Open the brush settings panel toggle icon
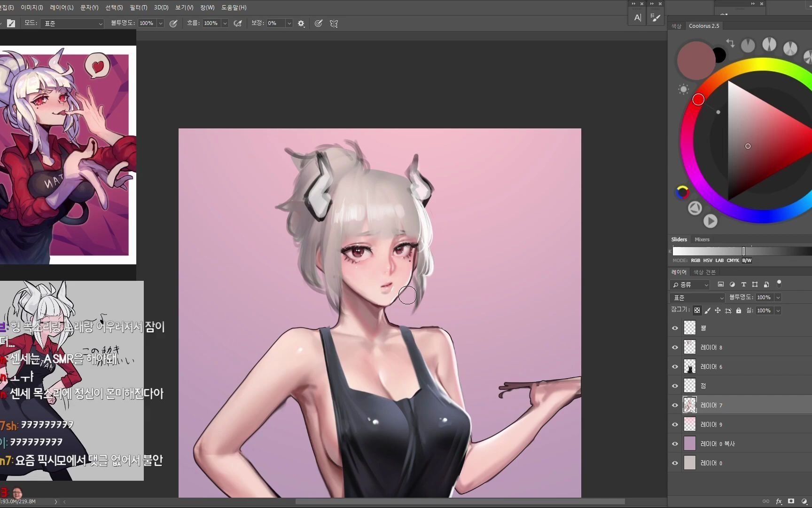The height and width of the screenshot is (508, 812). pos(11,23)
